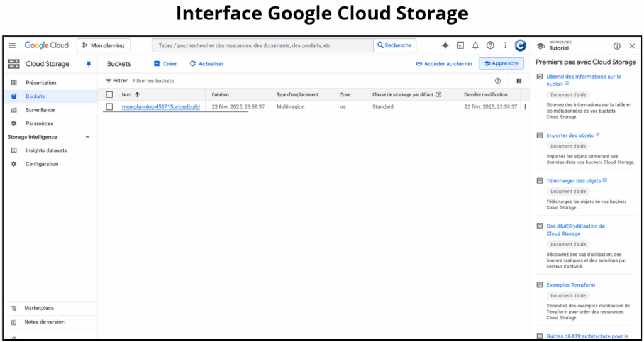Select all buckets header checkbox

[109, 94]
